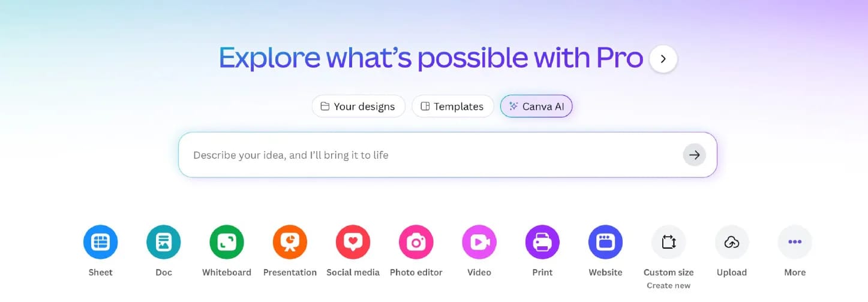Switch to the Templates tab
Viewport: 868px width, 302px height.
[x=452, y=106]
